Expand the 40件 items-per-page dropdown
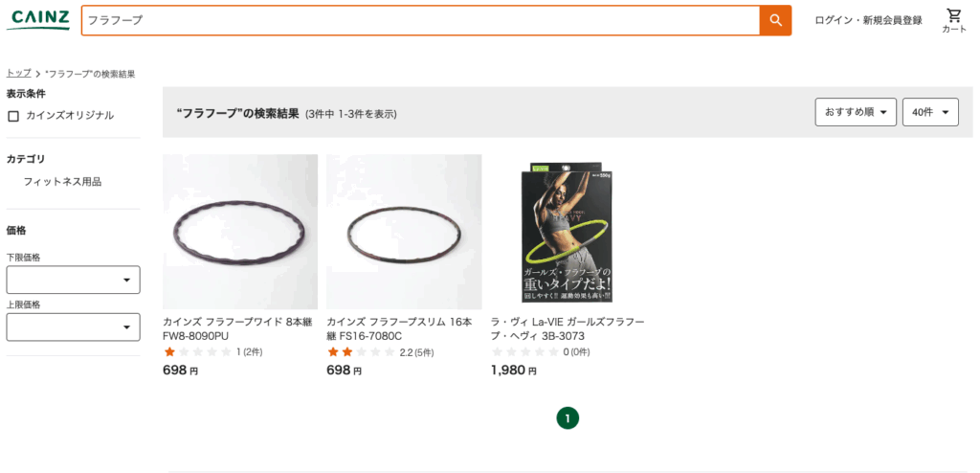Viewport: 980px width, 473px height. coord(930,112)
